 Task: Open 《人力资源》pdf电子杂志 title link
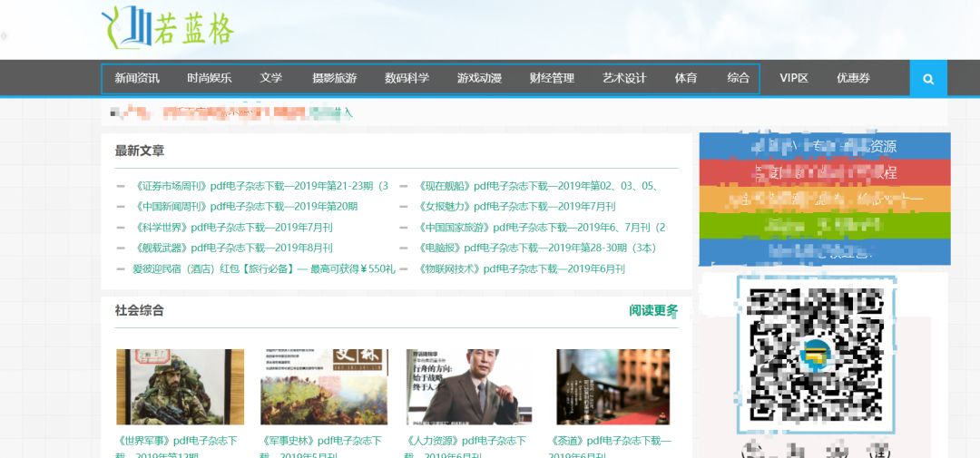coord(466,447)
